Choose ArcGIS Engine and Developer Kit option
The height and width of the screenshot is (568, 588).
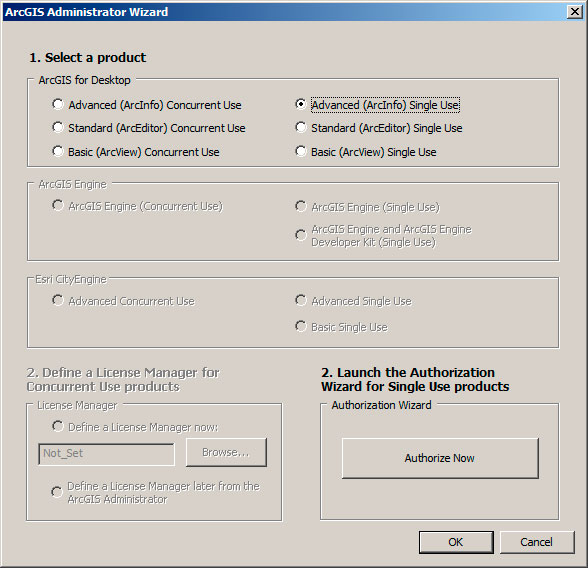[x=301, y=235]
